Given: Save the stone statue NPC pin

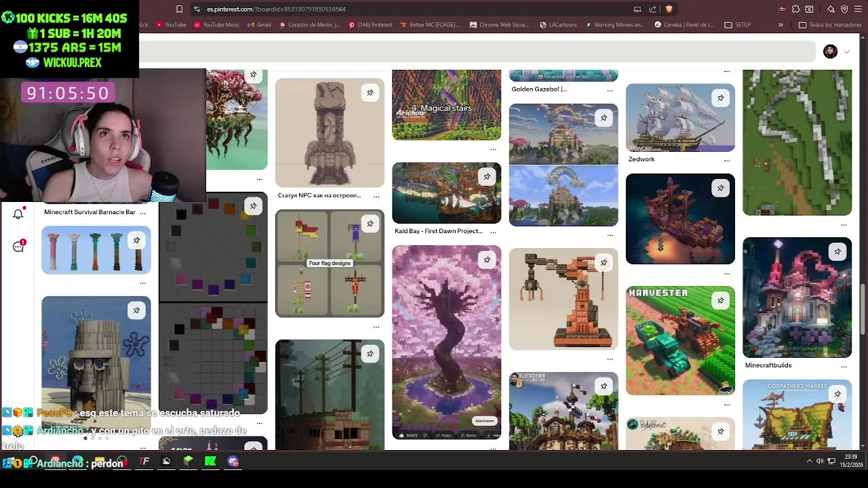Looking at the screenshot, I should pos(370,92).
